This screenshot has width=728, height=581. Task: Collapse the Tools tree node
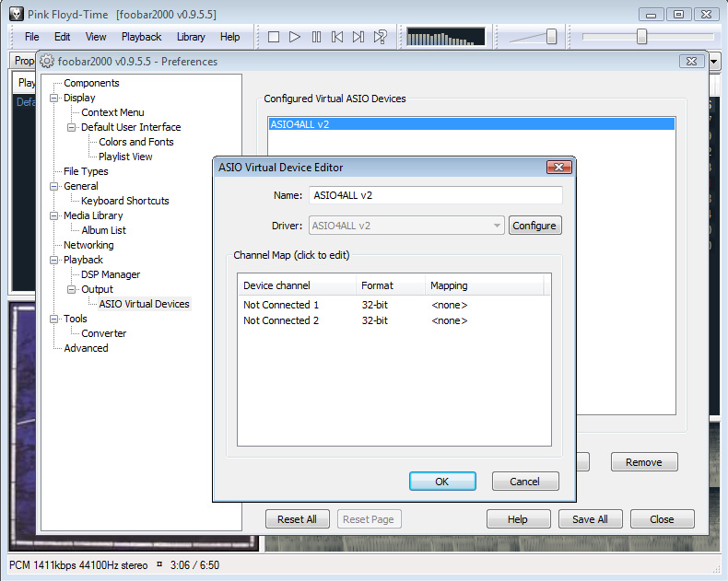pyautogui.click(x=53, y=319)
